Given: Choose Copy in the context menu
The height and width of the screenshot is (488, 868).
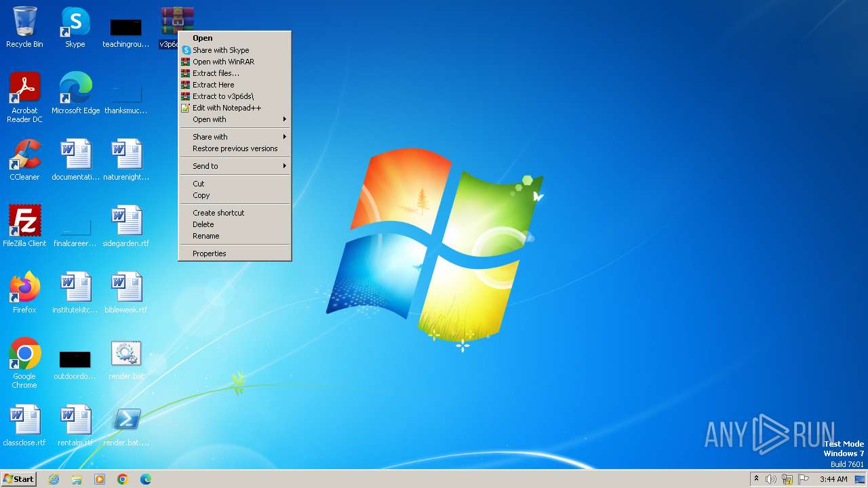Looking at the screenshot, I should 235,195.
